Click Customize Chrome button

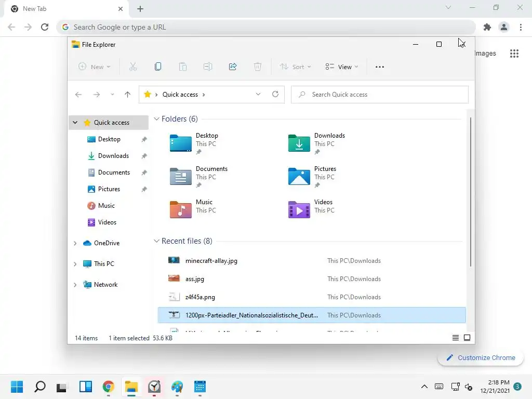[x=481, y=357]
